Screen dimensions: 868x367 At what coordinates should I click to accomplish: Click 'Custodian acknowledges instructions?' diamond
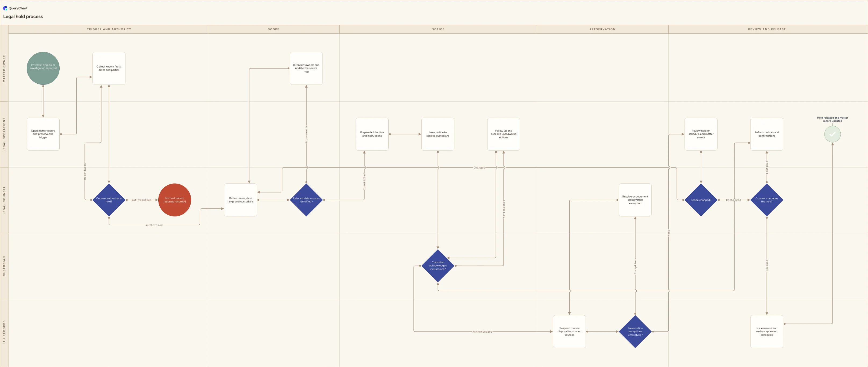(x=438, y=266)
